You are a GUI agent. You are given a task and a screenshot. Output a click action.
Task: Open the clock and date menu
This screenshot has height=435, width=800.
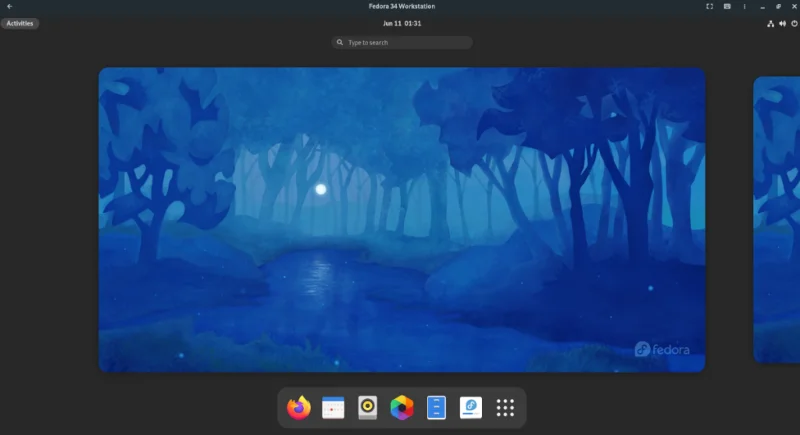click(402, 23)
